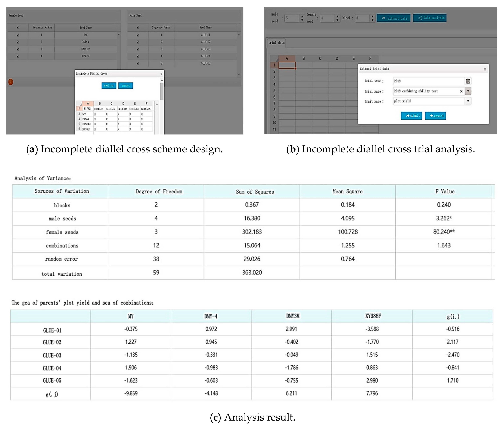504x425 pixels.
Task: Click Sequence Number header in Female Seed table
Action: [43, 27]
